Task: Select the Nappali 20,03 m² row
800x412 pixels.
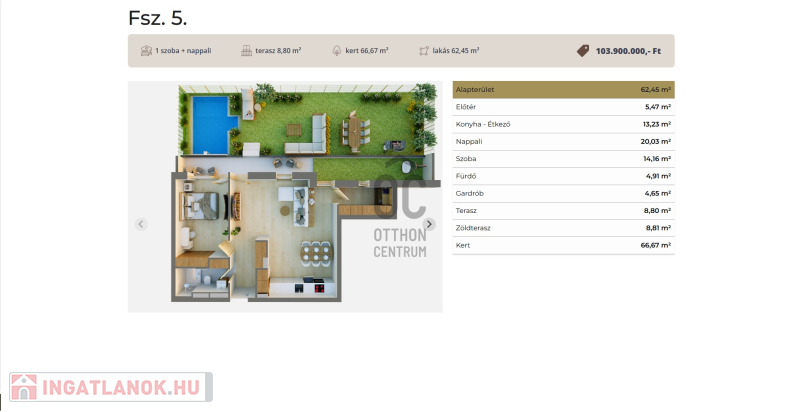Action: [x=563, y=141]
